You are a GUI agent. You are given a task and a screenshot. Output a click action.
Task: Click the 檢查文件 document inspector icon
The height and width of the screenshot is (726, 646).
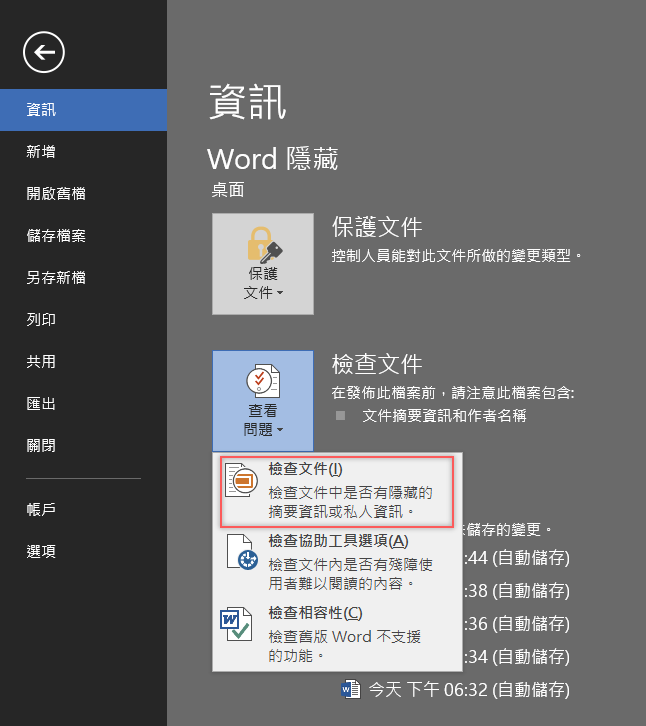point(241,480)
